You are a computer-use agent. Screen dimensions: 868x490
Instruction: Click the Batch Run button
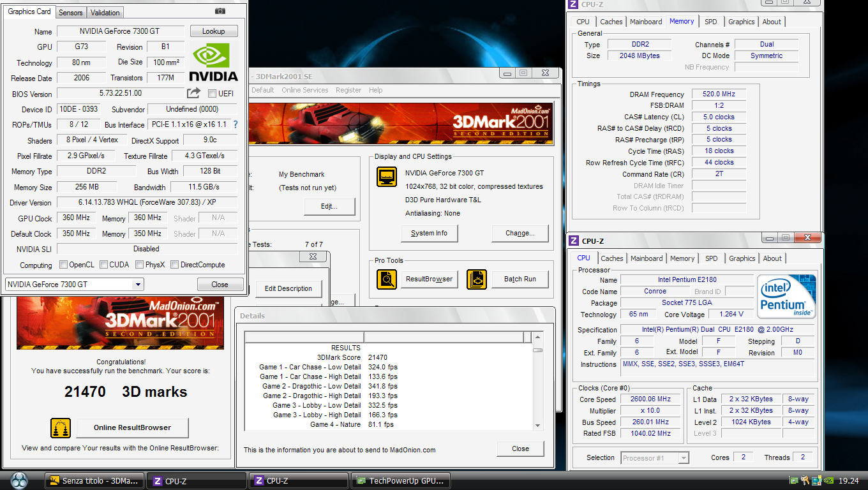(520, 279)
